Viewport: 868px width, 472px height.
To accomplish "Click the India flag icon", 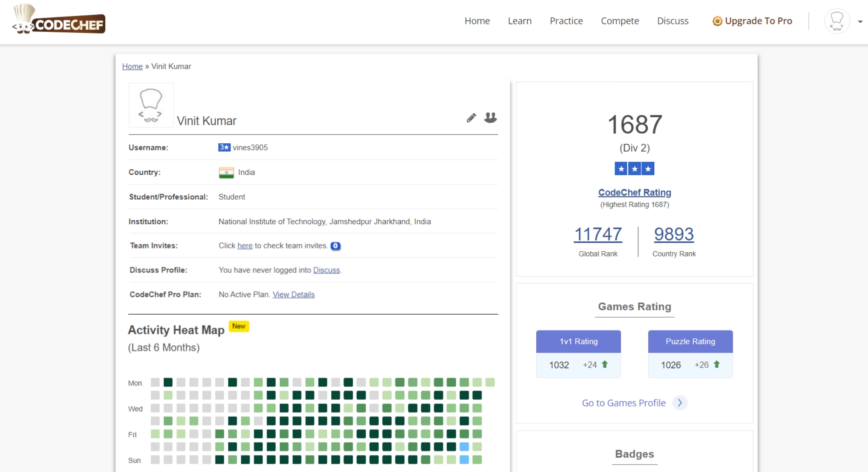I will (x=226, y=173).
